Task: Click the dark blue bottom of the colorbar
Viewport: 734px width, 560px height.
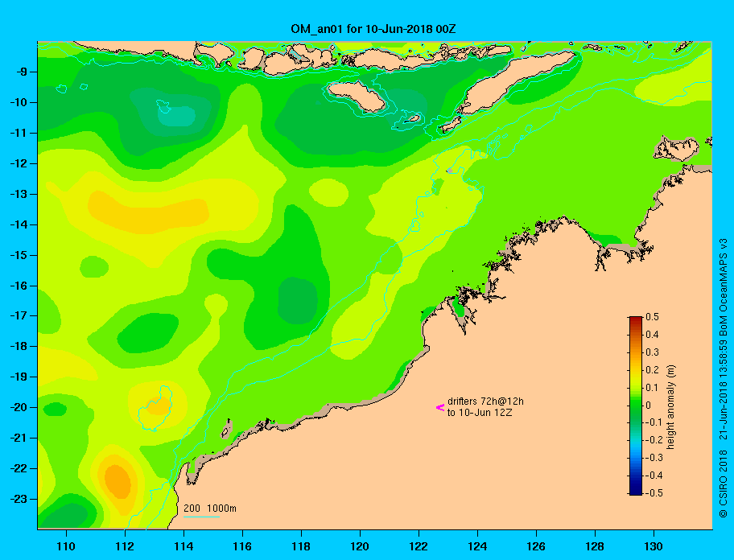Action: [x=636, y=492]
